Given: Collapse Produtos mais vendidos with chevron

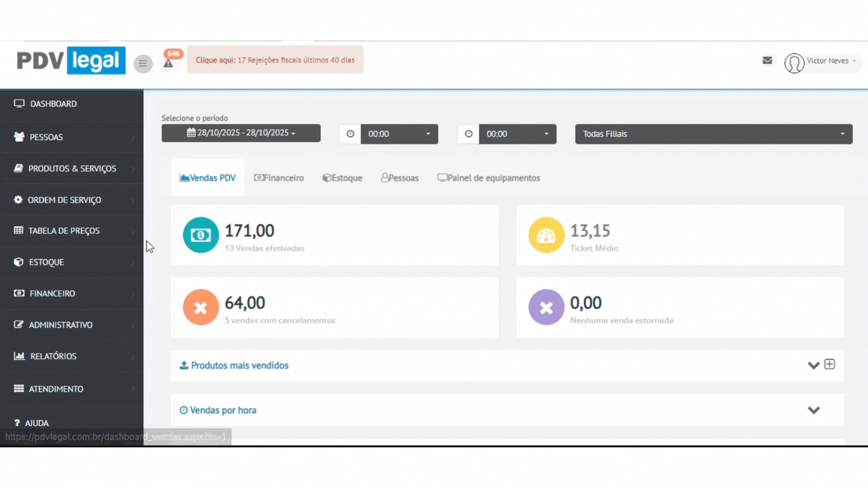Looking at the screenshot, I should (x=813, y=365).
